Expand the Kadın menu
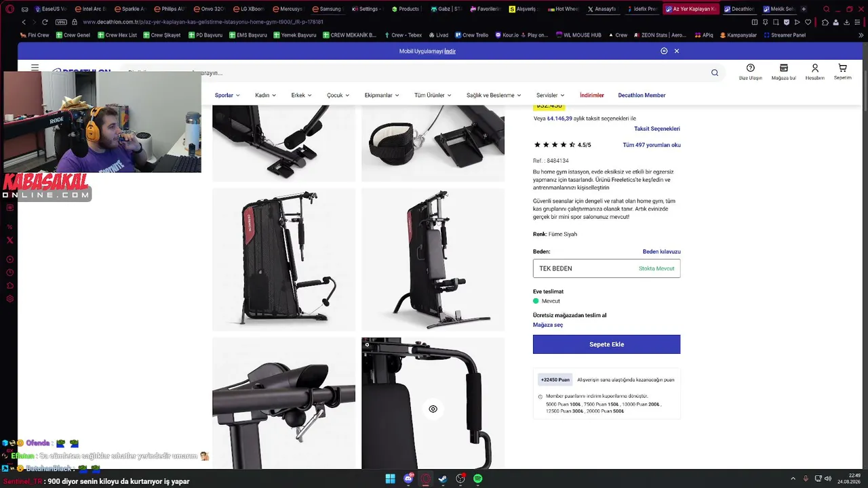 coord(265,96)
